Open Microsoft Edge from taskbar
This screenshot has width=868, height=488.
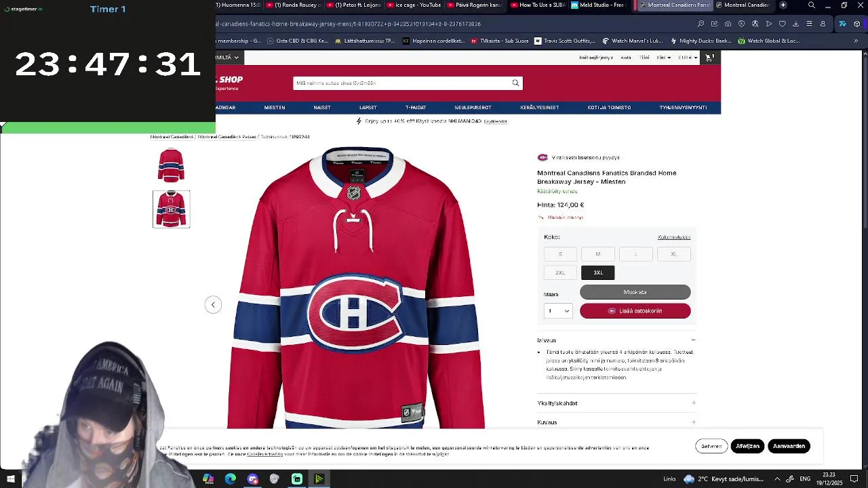[x=231, y=479]
